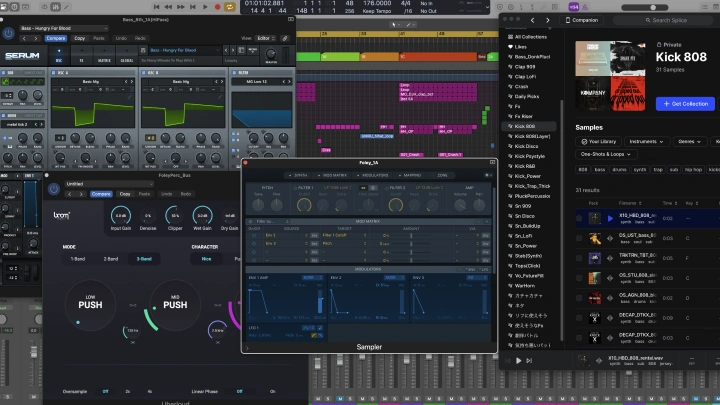This screenshot has width=720, height=405.
Task: Select 1-Band mode
Action: 78,259
